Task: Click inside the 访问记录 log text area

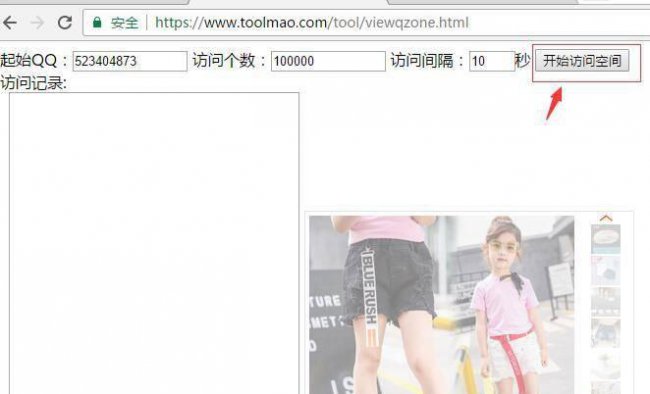Action: coord(154,243)
